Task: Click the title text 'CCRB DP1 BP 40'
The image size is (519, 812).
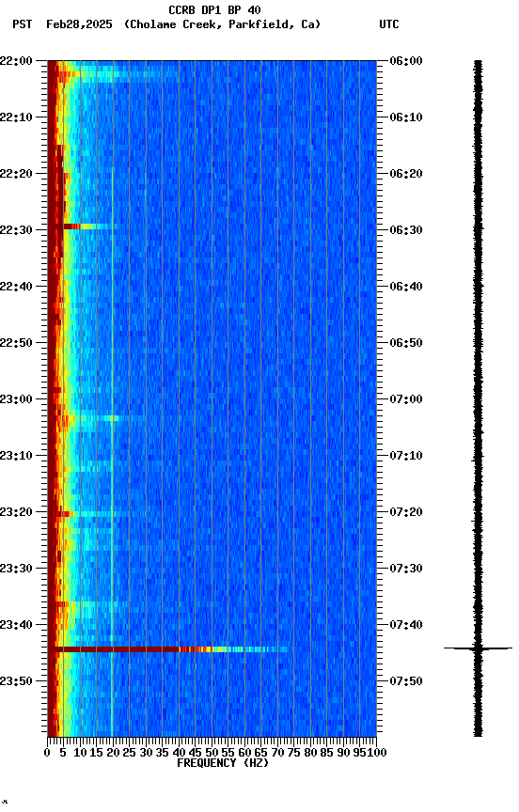Action: tap(214, 9)
